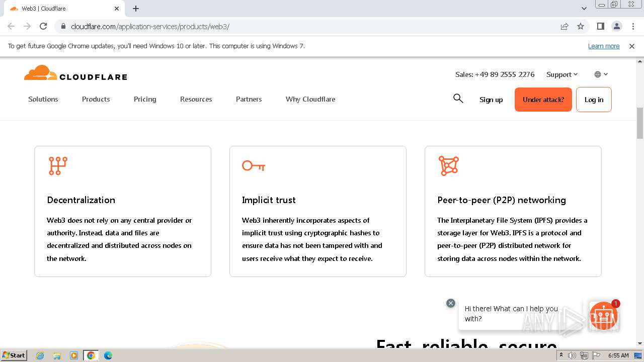Image resolution: width=644 pixels, height=362 pixels.
Task: Click the Decentralization heading
Action: 81,200
